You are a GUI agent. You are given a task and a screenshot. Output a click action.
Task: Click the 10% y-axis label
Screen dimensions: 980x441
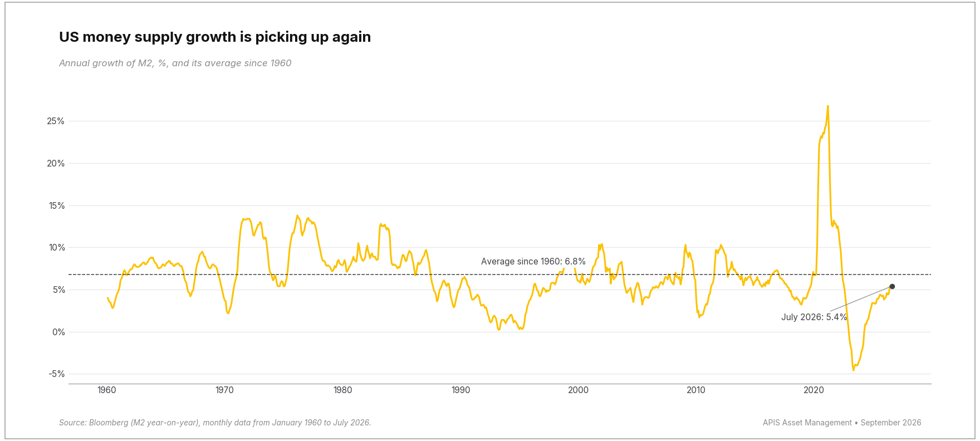point(56,247)
